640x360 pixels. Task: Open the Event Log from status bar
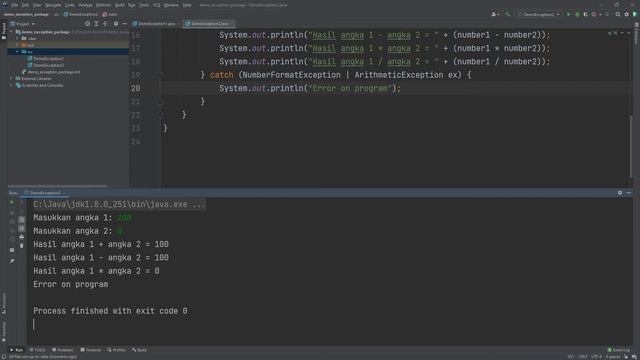point(619,350)
